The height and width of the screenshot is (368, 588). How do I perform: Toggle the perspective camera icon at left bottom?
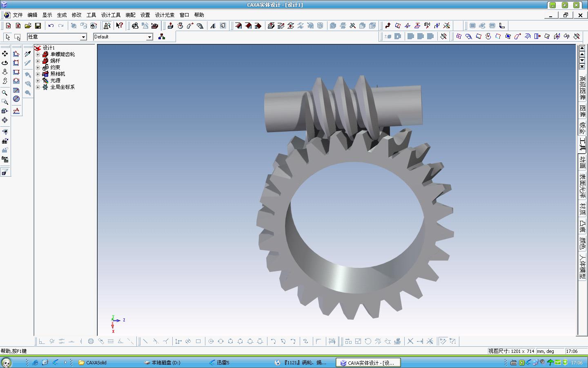pyautogui.click(x=5, y=172)
